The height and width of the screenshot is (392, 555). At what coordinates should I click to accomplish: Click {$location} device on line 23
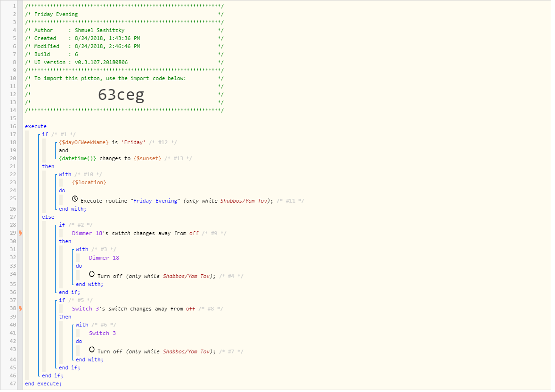89,183
